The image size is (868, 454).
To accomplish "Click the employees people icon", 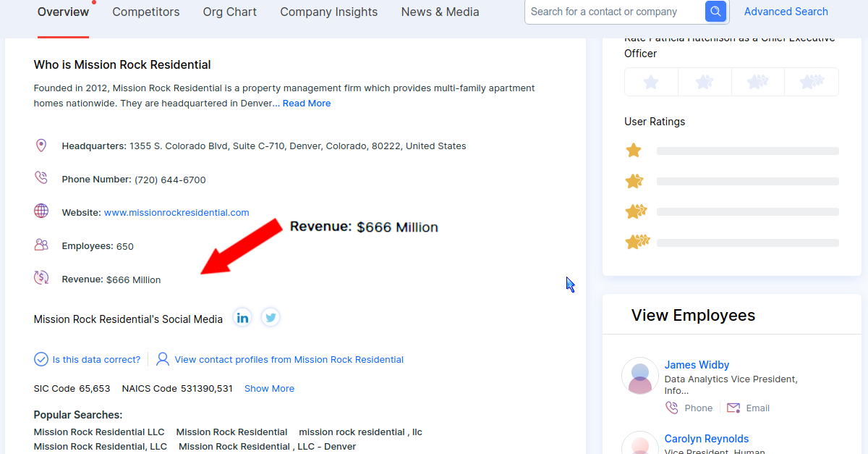I will (x=41, y=245).
